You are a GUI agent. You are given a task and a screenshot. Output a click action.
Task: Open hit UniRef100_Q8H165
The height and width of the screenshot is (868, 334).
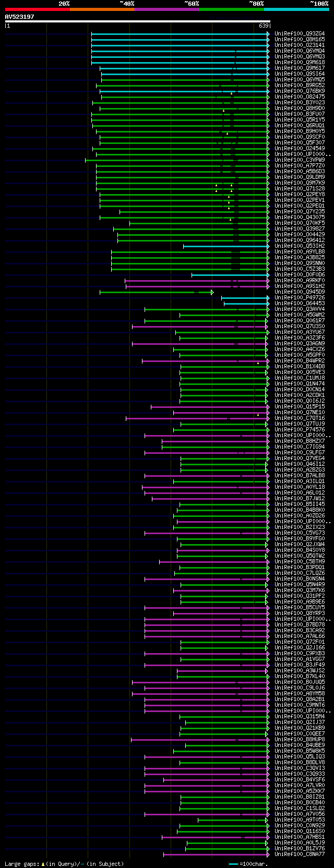pyautogui.click(x=300, y=40)
